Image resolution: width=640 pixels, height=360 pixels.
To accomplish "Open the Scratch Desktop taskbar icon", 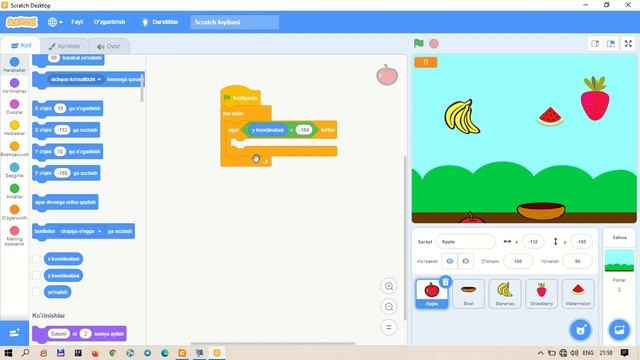I will click(217, 353).
